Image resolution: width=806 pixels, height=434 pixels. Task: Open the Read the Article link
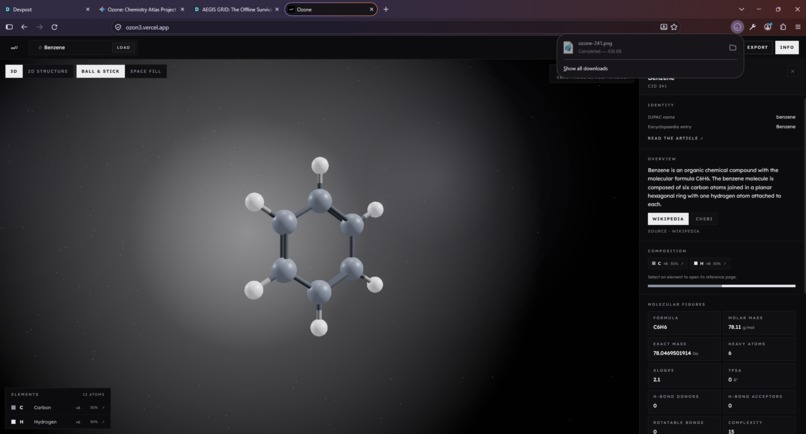coord(675,138)
